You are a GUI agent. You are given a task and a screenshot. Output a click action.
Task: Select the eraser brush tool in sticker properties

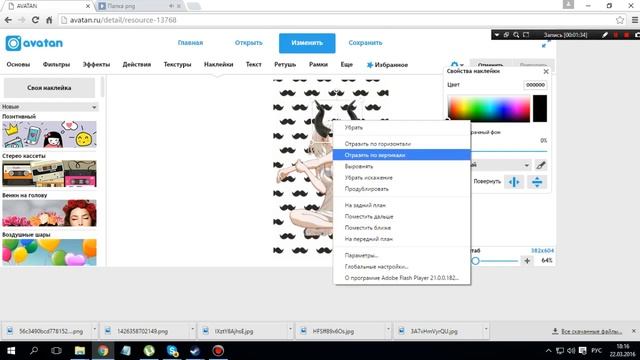pos(541,165)
